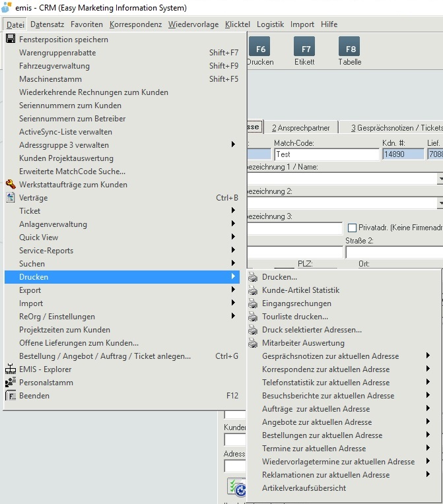Choose Wiederkehrende Rechnungen zum Kunden
This screenshot has width=443, height=504.
click(122, 92)
